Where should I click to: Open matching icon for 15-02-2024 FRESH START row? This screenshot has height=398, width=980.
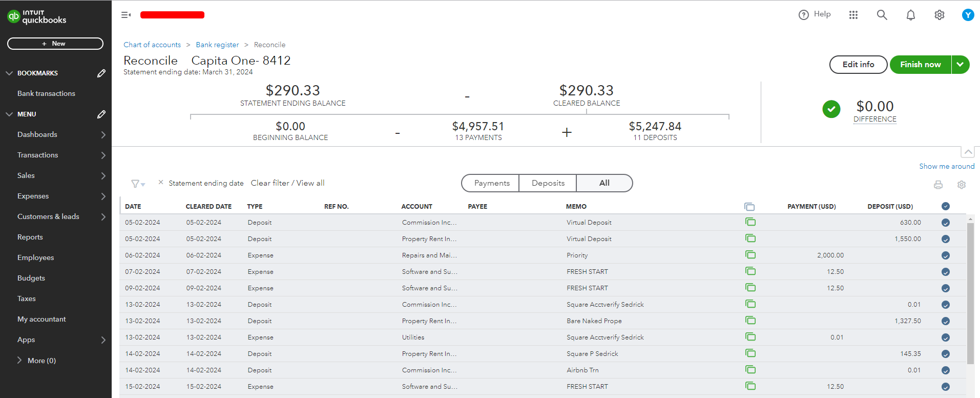(x=750, y=386)
